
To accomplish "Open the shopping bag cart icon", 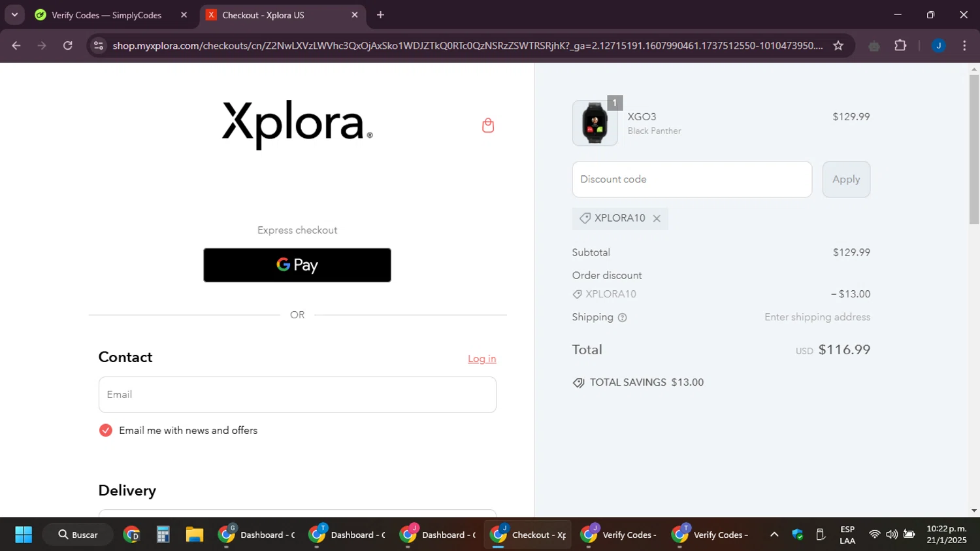I will [488, 125].
